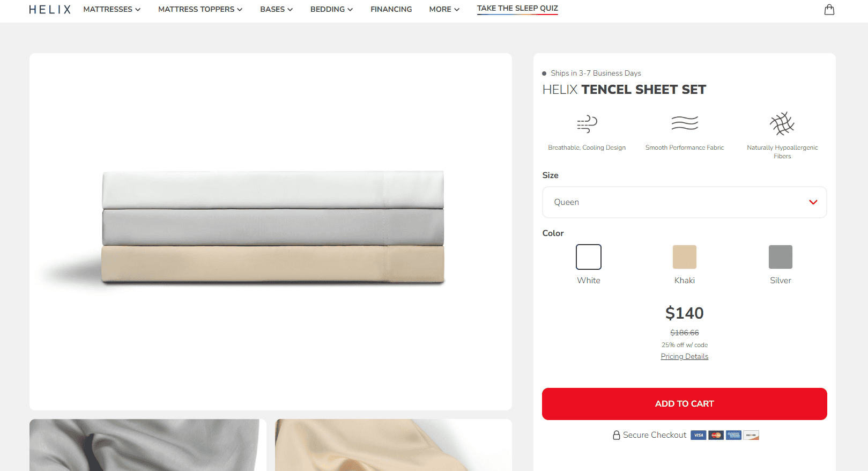Open the Pricing Details link
The width and height of the screenshot is (868, 471).
[x=685, y=356]
